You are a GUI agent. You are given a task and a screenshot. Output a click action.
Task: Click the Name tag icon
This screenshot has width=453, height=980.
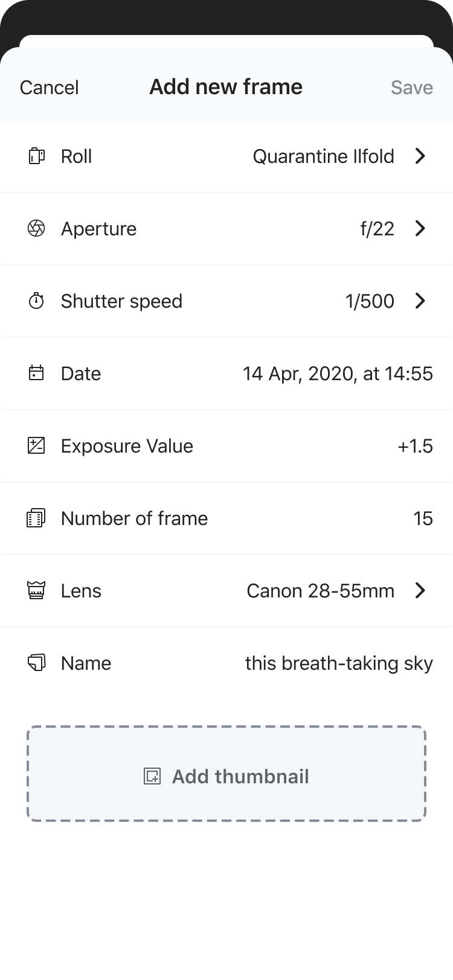[x=37, y=663]
